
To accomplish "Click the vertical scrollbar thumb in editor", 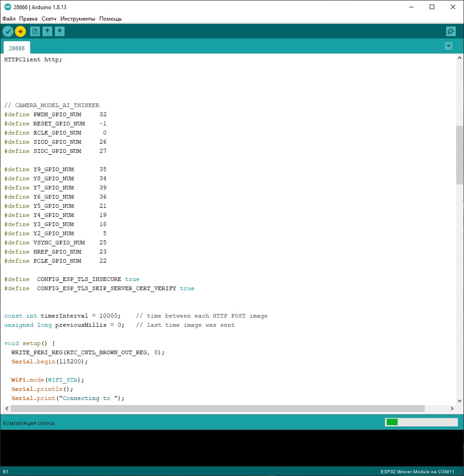I will click(459, 155).
